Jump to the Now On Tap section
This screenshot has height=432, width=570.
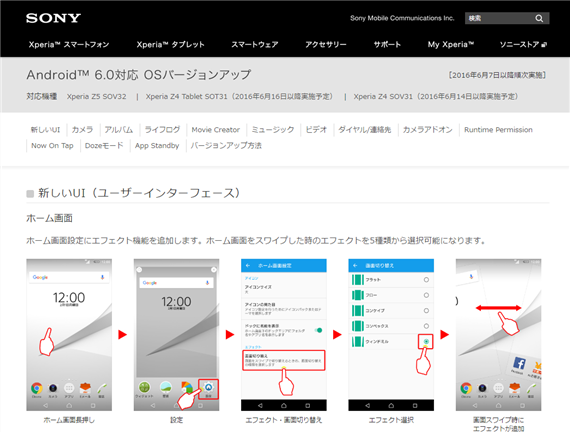click(52, 145)
